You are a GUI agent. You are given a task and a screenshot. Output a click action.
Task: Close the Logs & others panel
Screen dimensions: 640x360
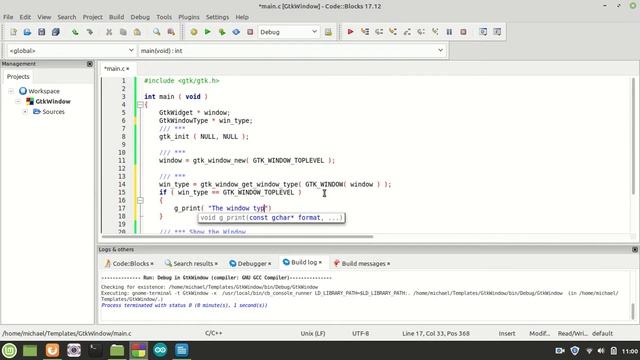(635, 249)
